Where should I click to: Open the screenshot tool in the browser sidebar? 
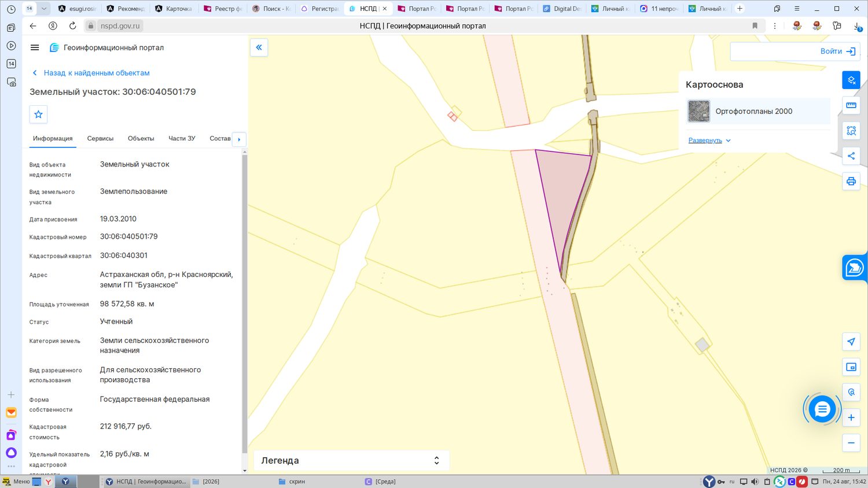11,82
